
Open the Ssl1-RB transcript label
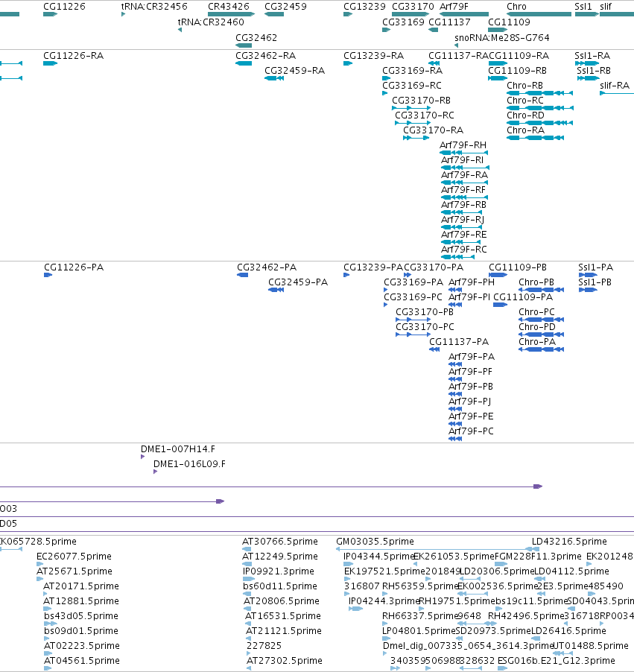pyautogui.click(x=594, y=71)
